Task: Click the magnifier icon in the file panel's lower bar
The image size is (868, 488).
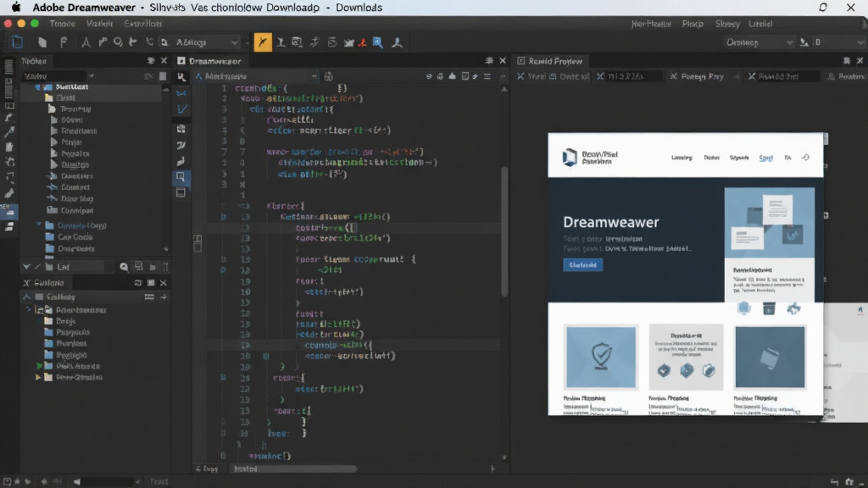Action: [x=124, y=267]
